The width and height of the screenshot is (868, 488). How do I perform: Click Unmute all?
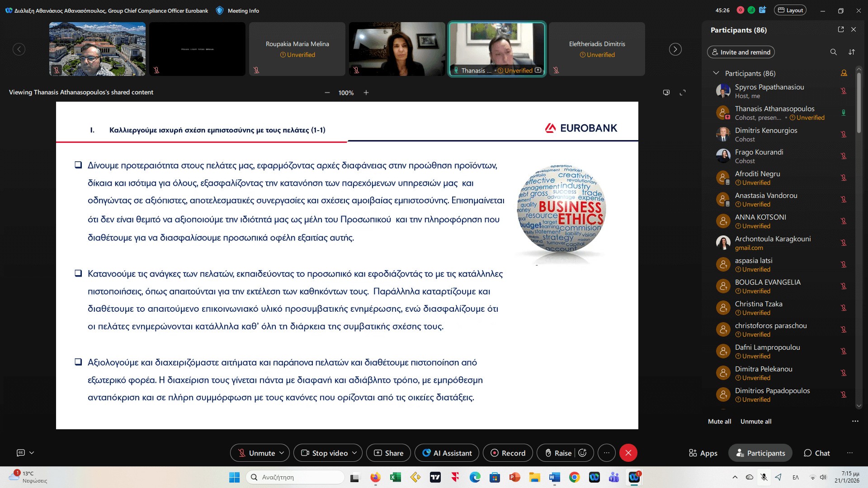pos(756,421)
